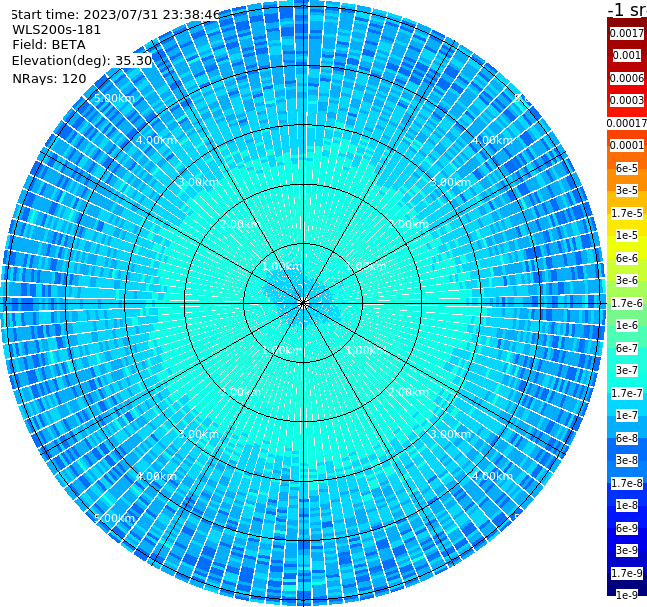647x607 pixels.
Task: Select the 3e-9 colorbar tick label
Action: click(x=627, y=550)
